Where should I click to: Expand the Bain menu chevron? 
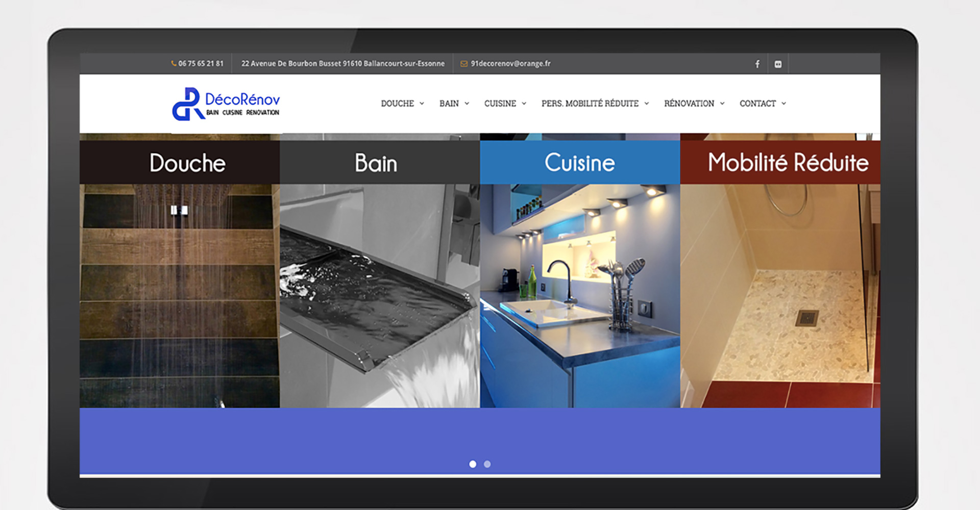467,104
